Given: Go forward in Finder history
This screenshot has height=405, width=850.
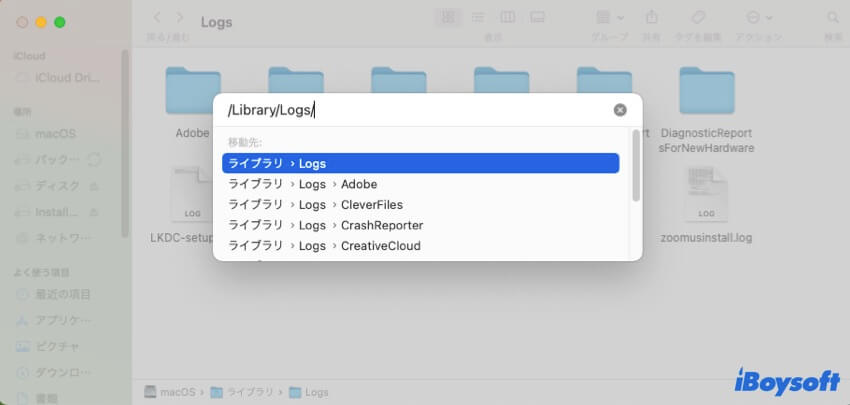Looking at the screenshot, I should pos(180,18).
